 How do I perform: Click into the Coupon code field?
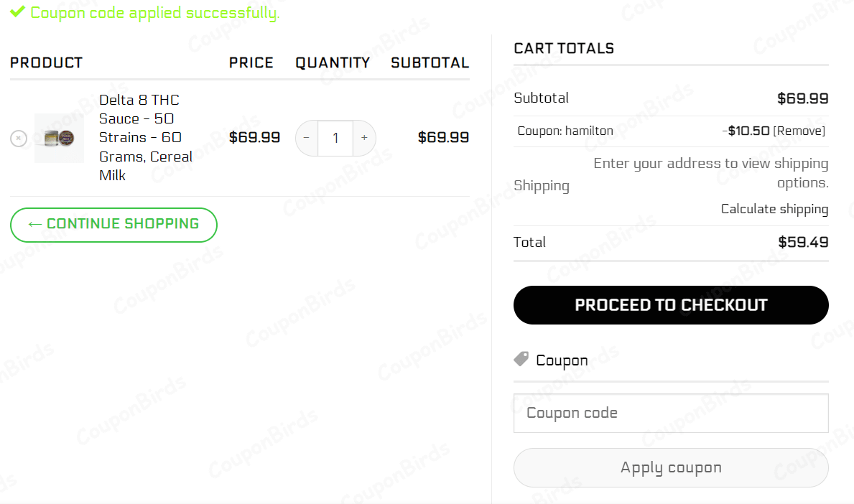671,413
